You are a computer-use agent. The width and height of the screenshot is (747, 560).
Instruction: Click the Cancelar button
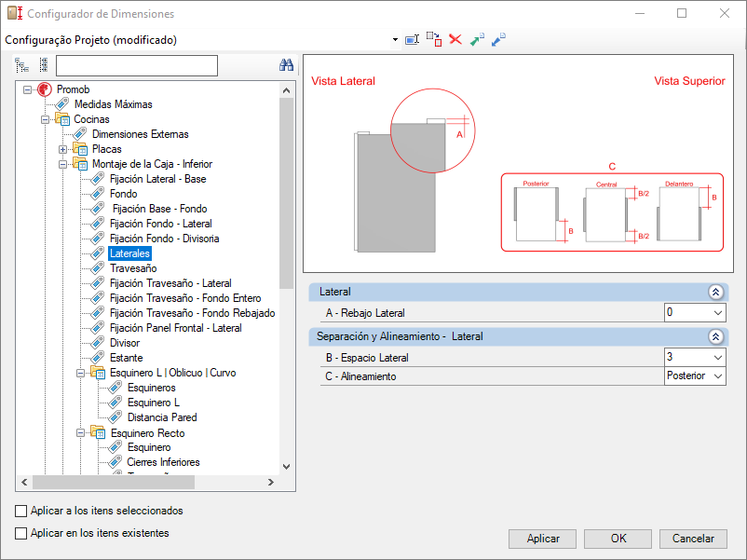pyautogui.click(x=693, y=539)
